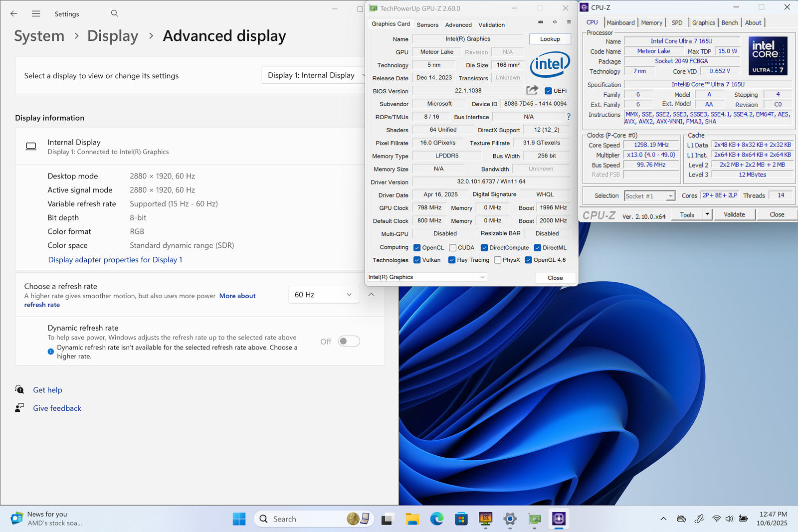Click GPU-Z screenshot camera icon
The image size is (798, 532).
pos(541,22)
